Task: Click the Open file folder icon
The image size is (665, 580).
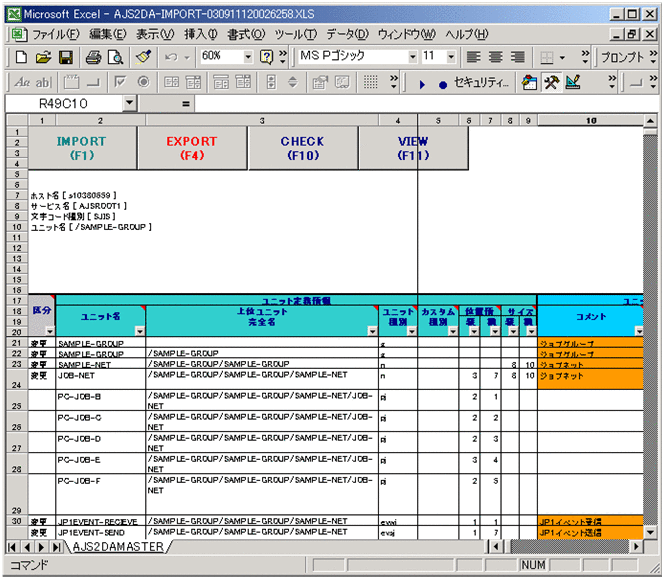Action: (x=43, y=57)
